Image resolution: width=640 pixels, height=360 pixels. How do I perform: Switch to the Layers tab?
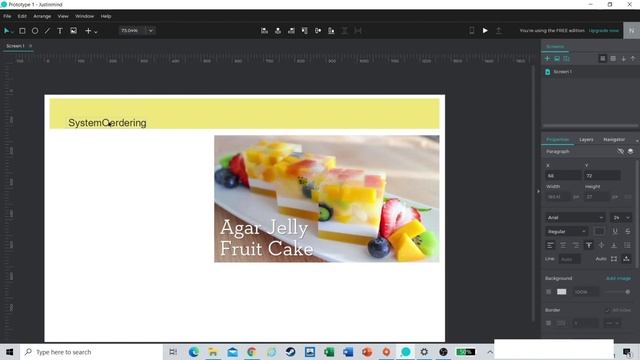586,140
